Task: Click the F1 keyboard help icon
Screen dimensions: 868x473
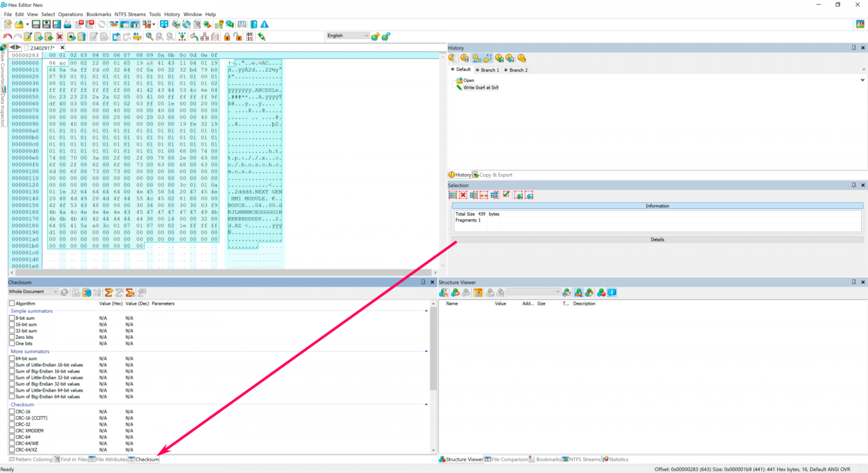Action: tap(242, 24)
